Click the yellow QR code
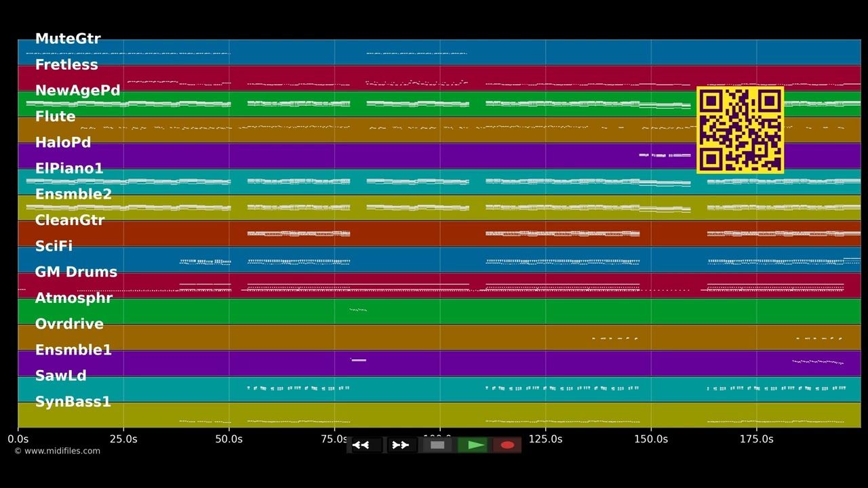Screen dimensions: 868x488 pyautogui.click(x=740, y=129)
